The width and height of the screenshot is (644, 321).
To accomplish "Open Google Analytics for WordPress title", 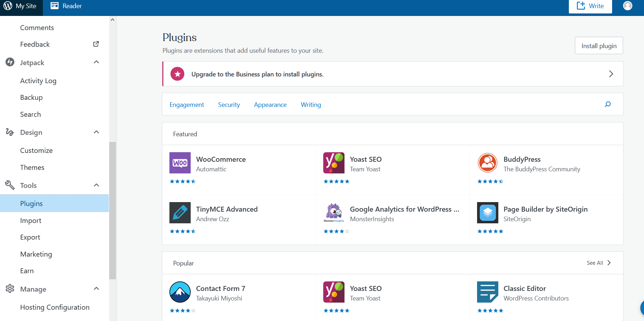I will click(404, 209).
